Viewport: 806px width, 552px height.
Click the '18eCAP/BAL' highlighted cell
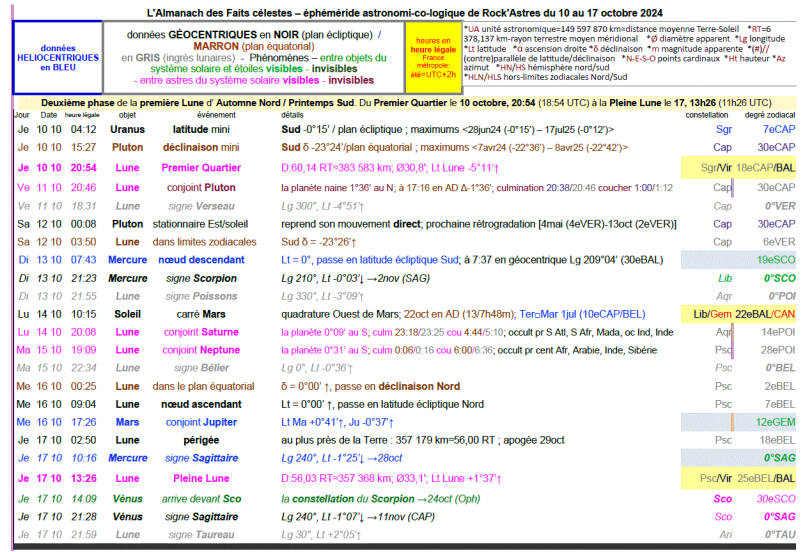tap(765, 168)
